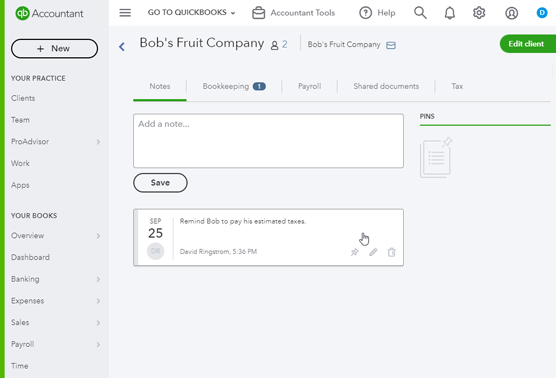This screenshot has height=378, width=556.
Task: Switch to the Notes tab
Action: [x=160, y=86]
